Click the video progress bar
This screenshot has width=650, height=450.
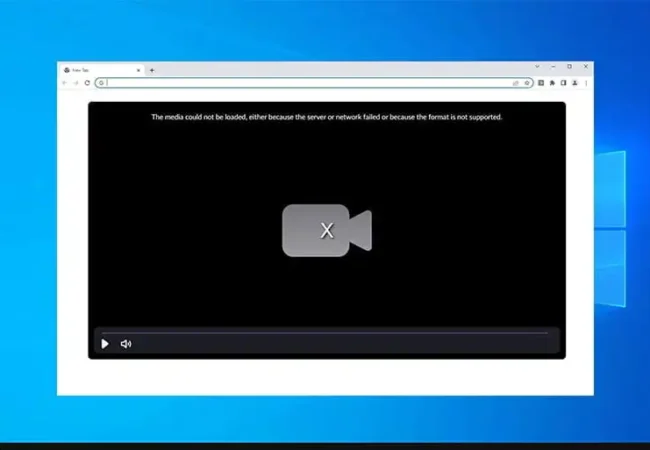click(325, 332)
